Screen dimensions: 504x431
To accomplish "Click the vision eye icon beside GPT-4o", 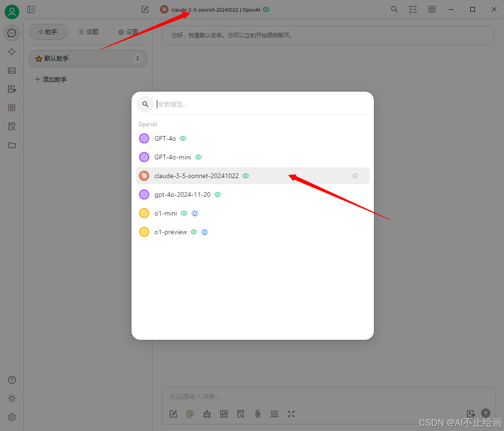I will click(183, 138).
